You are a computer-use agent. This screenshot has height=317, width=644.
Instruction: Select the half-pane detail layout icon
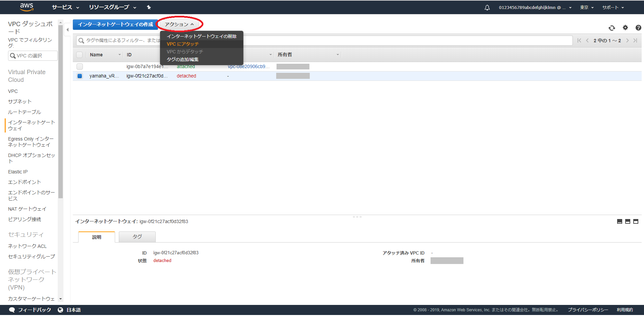[628, 221]
